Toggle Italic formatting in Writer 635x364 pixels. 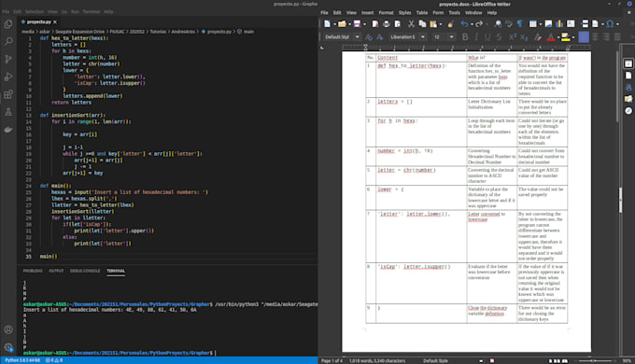476,37
